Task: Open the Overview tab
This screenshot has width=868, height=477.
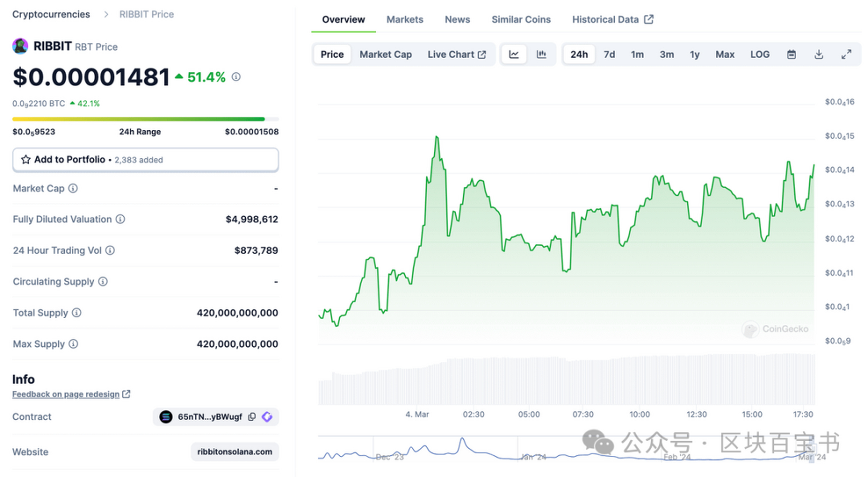Action: [343, 19]
